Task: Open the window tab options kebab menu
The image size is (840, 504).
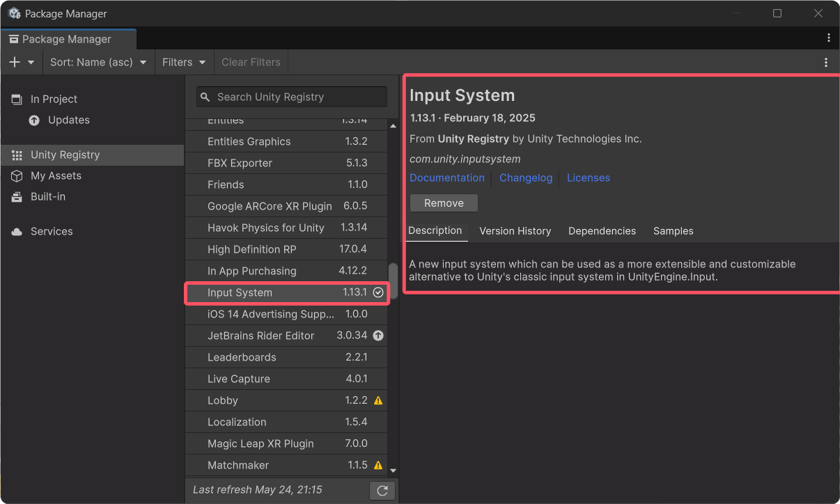Action: pyautogui.click(x=829, y=38)
